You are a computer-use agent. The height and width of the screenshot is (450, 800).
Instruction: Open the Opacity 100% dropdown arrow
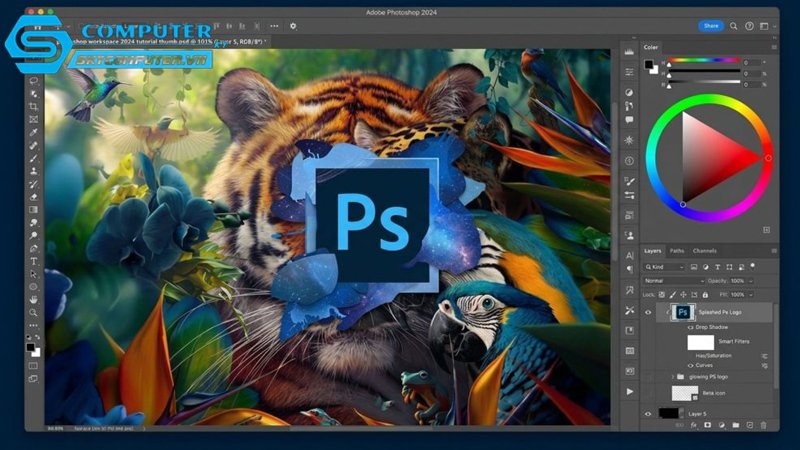pyautogui.click(x=751, y=281)
